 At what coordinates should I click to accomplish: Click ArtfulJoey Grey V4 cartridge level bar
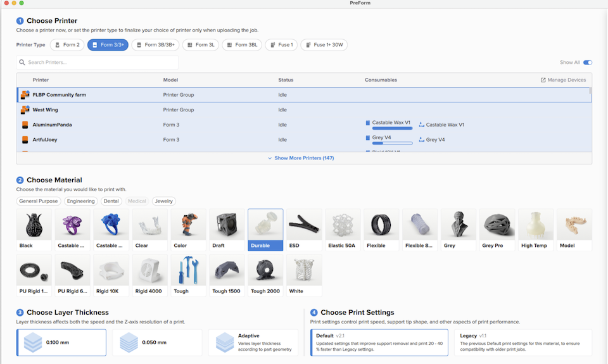[x=392, y=143]
